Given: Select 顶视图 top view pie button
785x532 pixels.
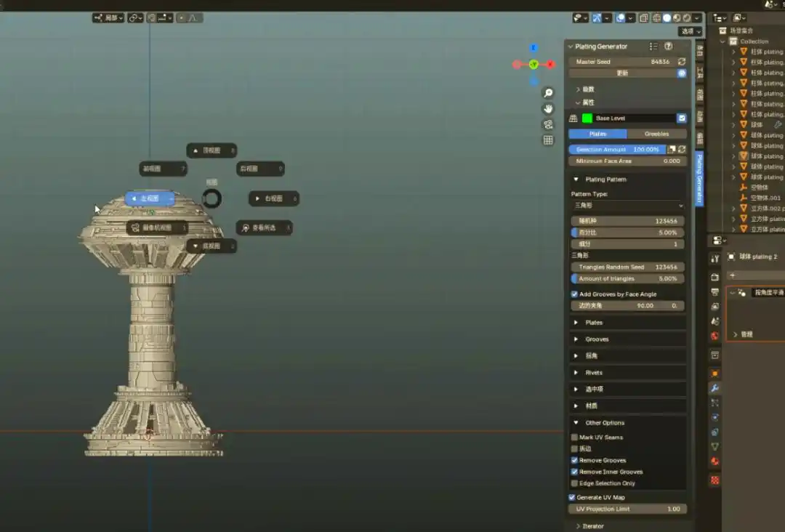Looking at the screenshot, I should click(211, 150).
